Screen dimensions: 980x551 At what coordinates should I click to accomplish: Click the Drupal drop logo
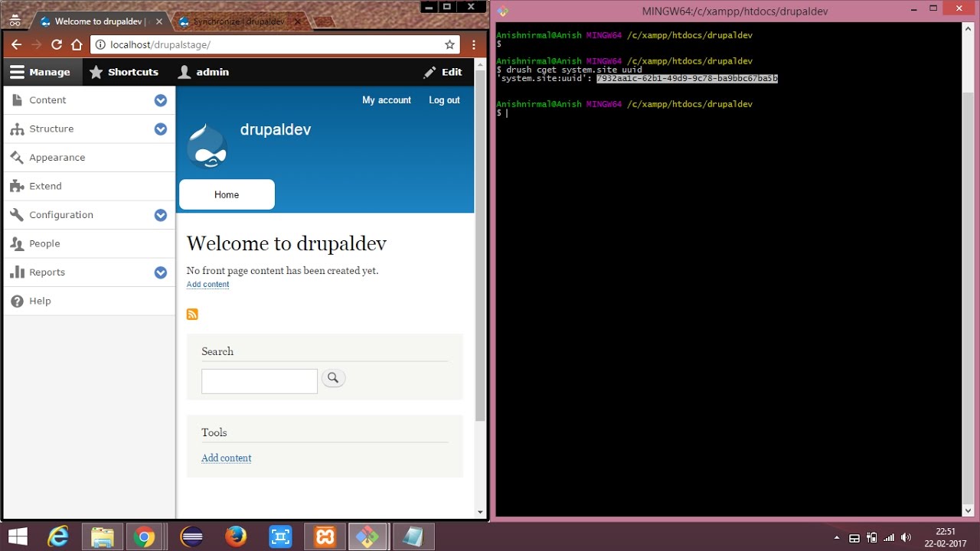click(x=207, y=147)
